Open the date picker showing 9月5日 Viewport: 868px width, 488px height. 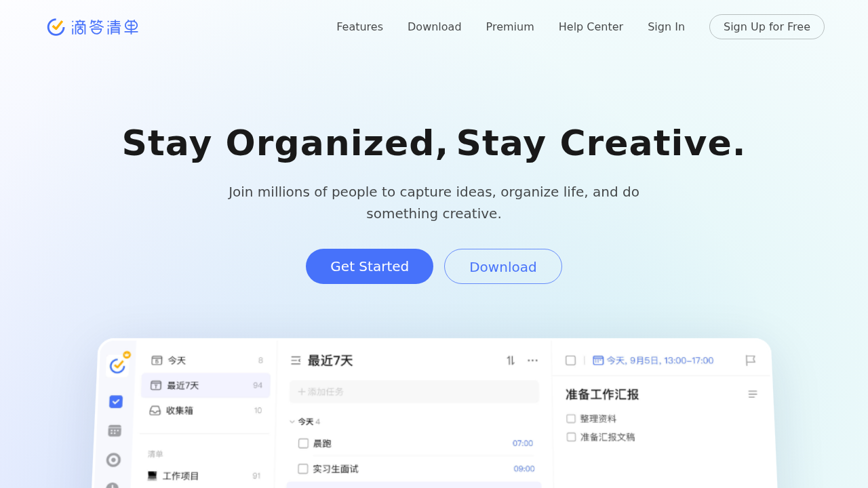(x=653, y=361)
